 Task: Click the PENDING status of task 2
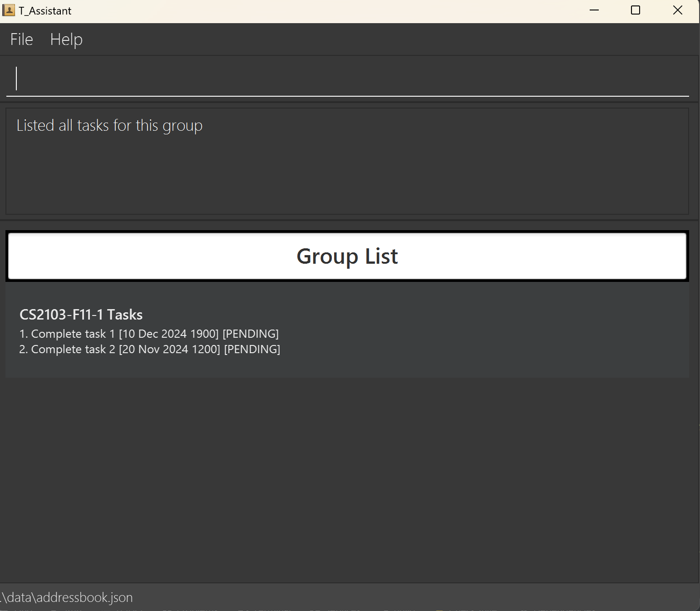(x=252, y=350)
